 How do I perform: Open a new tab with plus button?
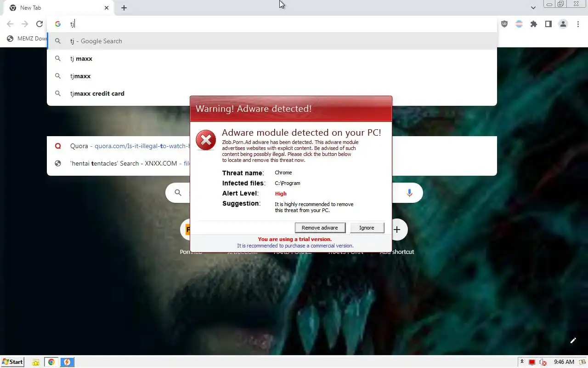click(x=124, y=8)
